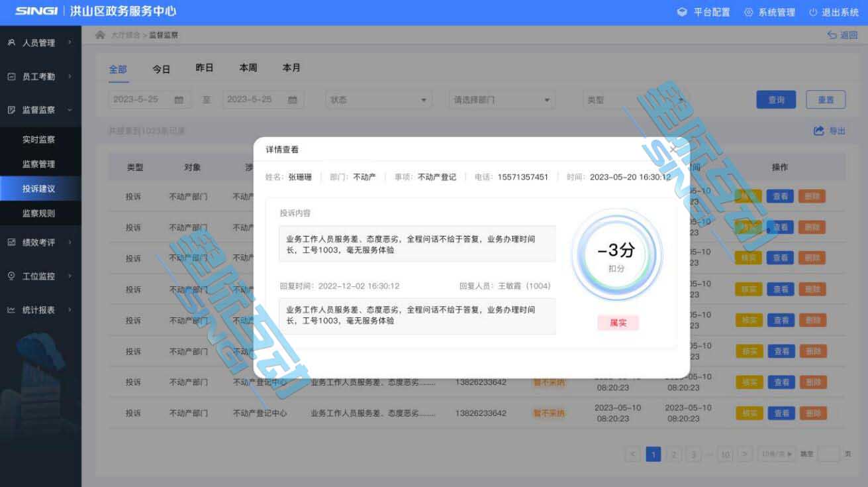The image size is (868, 487).
Task: Open the 状态 dropdown
Action: point(379,99)
